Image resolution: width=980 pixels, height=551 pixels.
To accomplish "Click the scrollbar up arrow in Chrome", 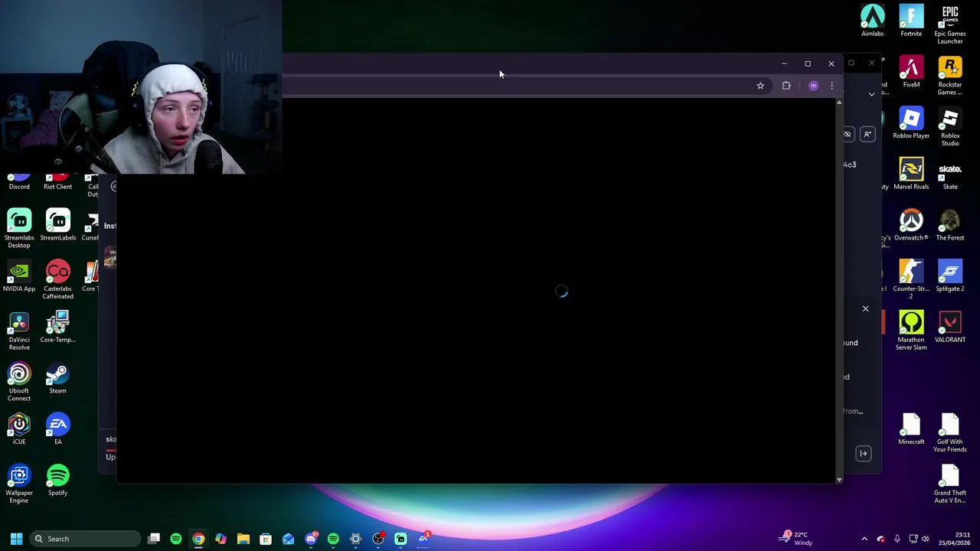I will pos(839,103).
